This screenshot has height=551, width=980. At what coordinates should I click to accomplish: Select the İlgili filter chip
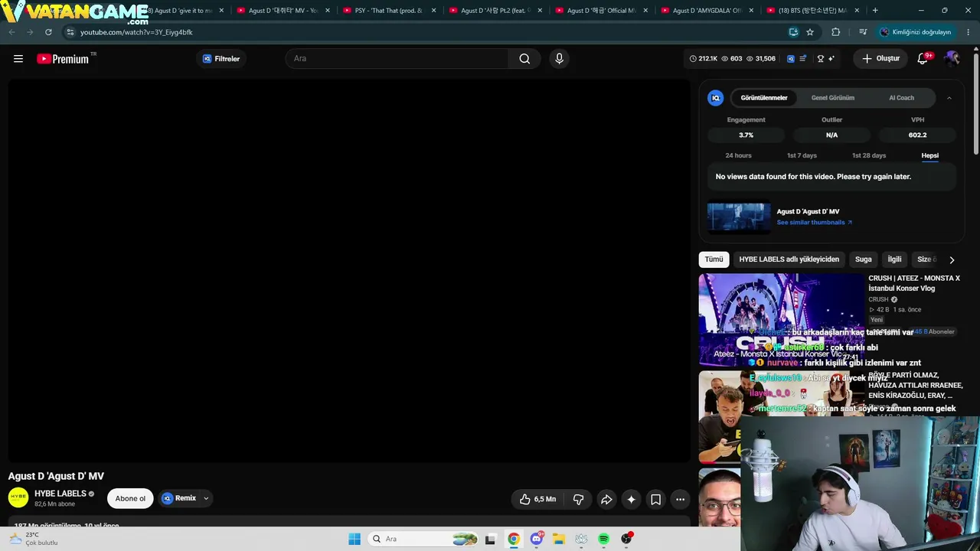tap(894, 259)
